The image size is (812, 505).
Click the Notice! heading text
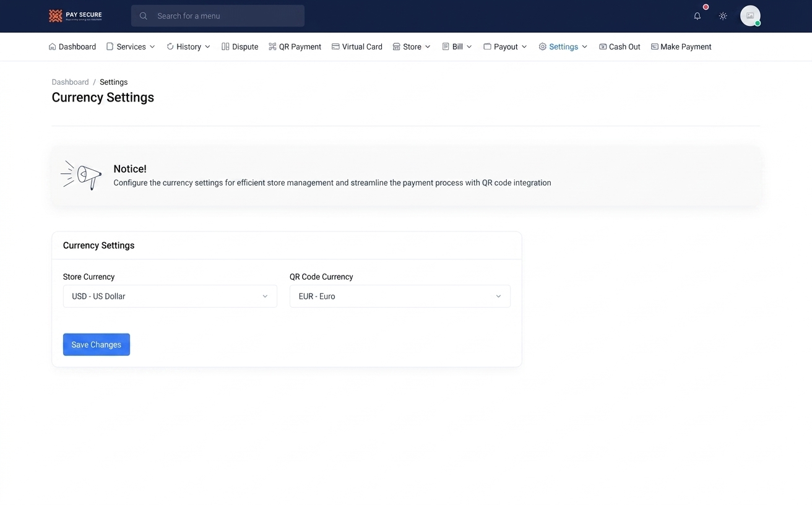[x=130, y=168]
